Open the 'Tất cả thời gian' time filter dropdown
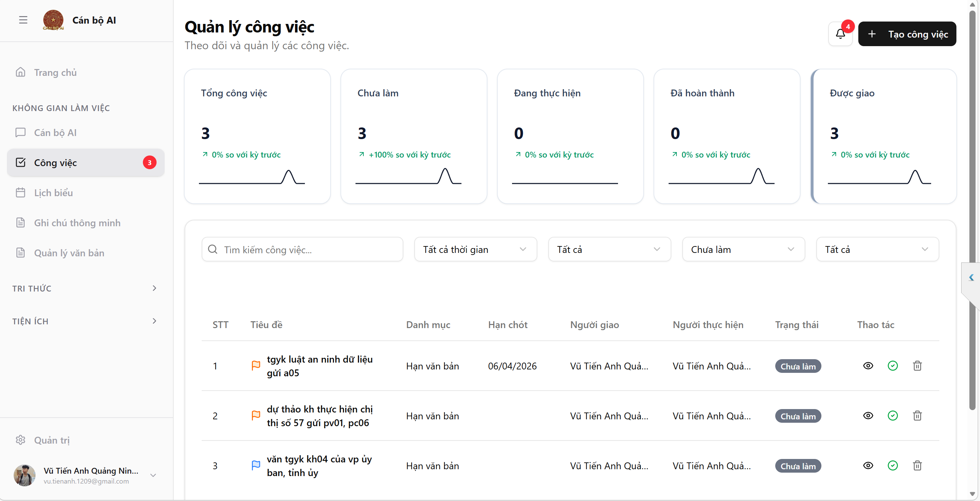Image resolution: width=980 pixels, height=501 pixels. coord(475,249)
